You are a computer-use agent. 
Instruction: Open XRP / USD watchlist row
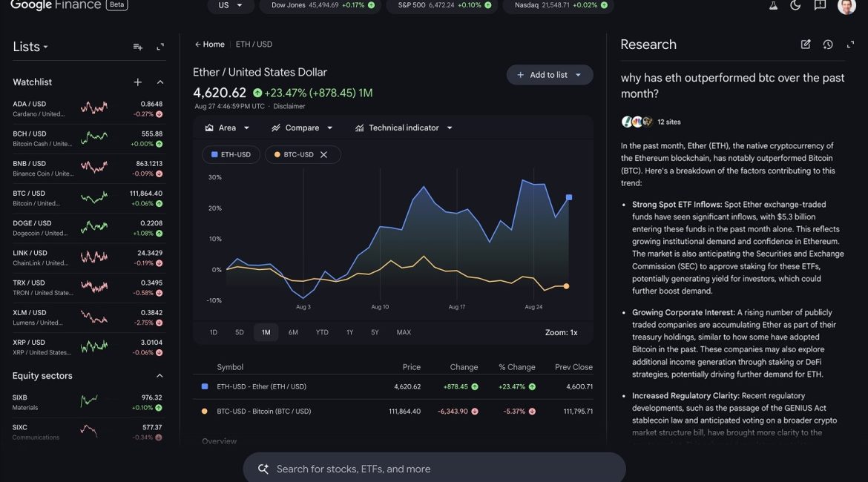tap(88, 348)
